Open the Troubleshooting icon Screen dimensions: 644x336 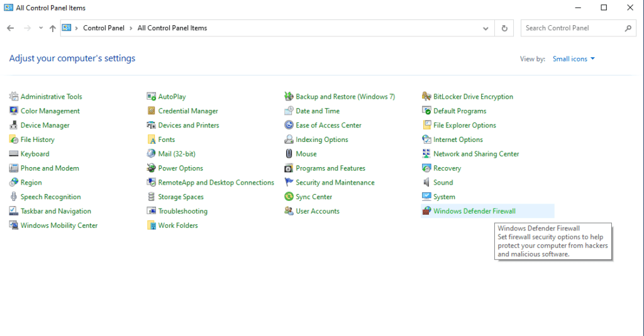point(151,211)
